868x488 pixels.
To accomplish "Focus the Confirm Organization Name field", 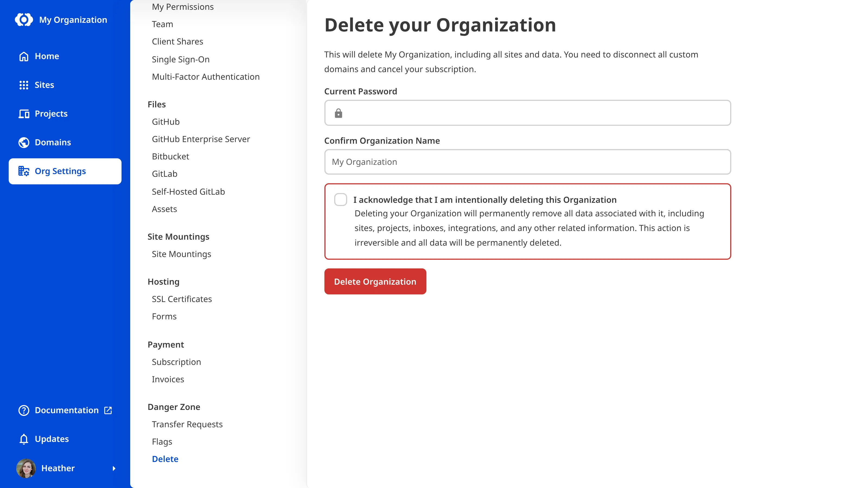I will click(x=527, y=162).
